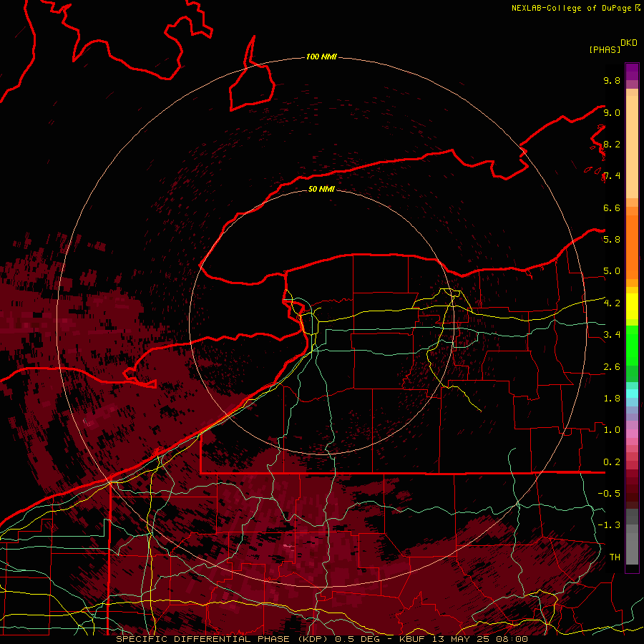Click the 100 NMI range ring label
Viewport: 644px width, 644px height.
321,57
